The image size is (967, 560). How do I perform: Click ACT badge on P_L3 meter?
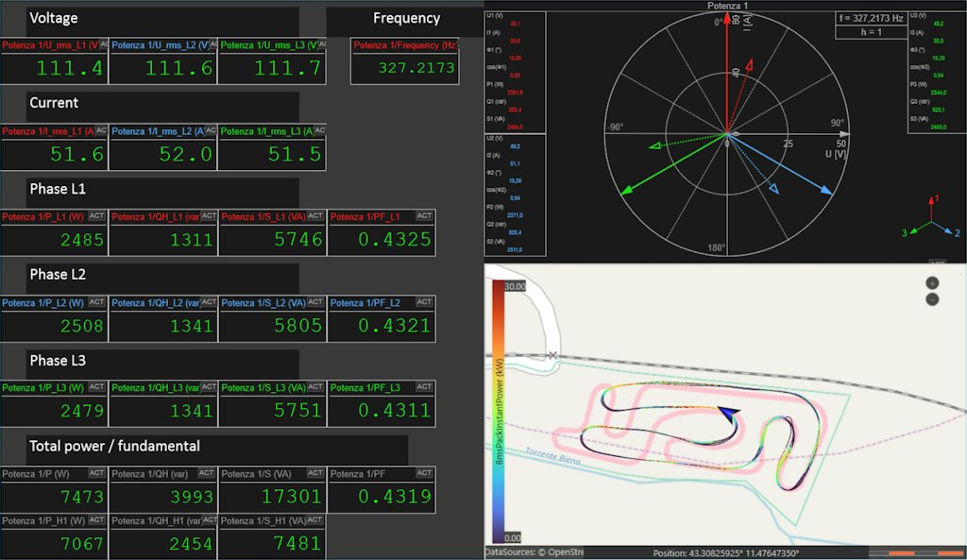96,386
